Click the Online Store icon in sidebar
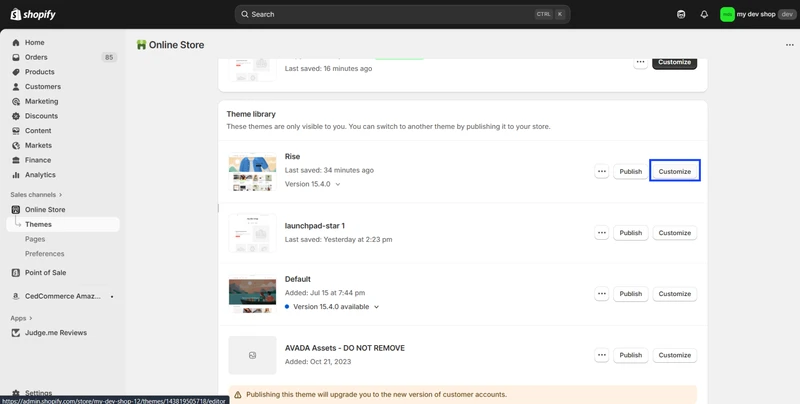 point(16,210)
